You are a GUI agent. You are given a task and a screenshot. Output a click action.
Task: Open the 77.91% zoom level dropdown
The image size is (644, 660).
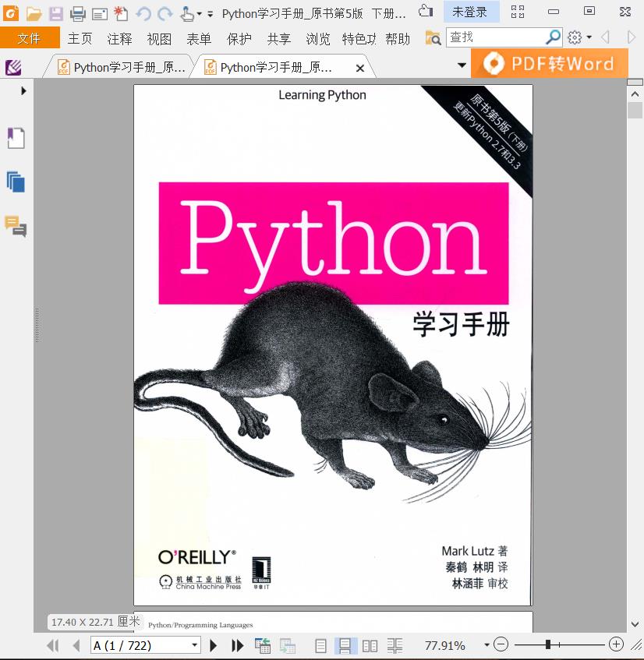point(487,645)
